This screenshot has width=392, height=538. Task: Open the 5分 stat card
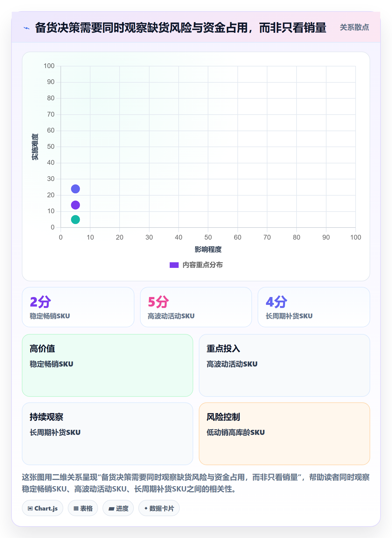click(x=196, y=307)
